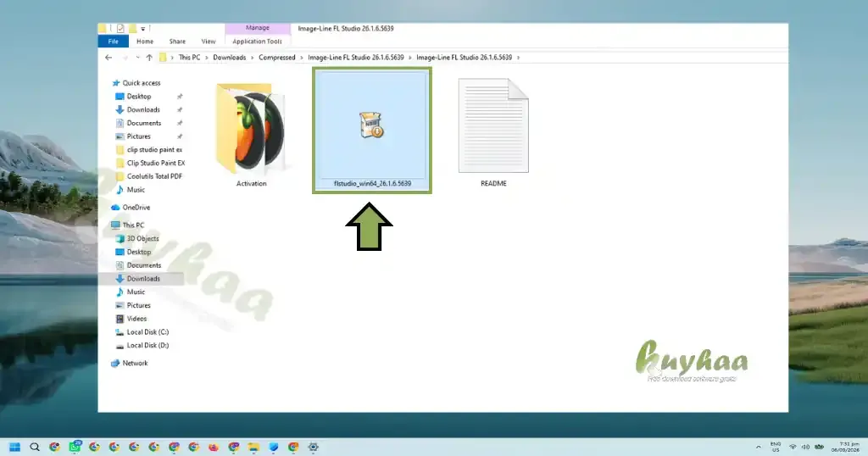Open Local Disk (C:) drive icon
The width and height of the screenshot is (868, 456).
(x=120, y=332)
